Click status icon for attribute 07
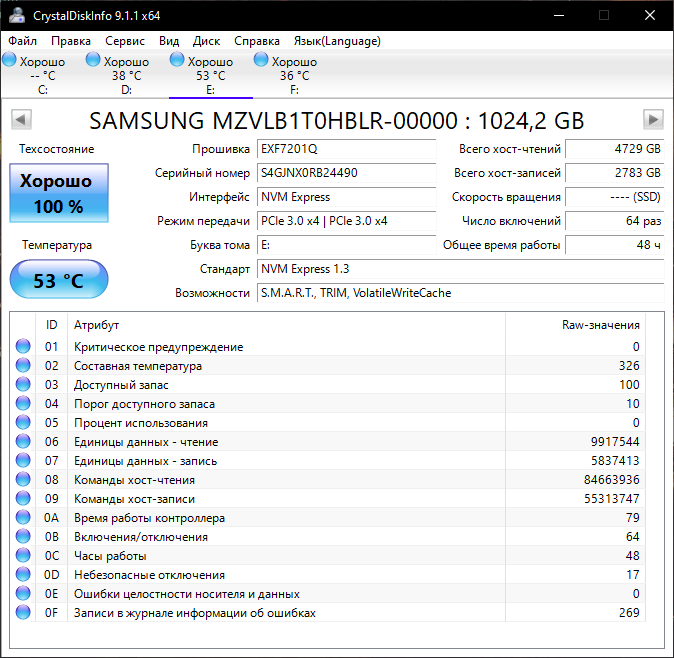Image resolution: width=674 pixels, height=658 pixels. point(23,460)
